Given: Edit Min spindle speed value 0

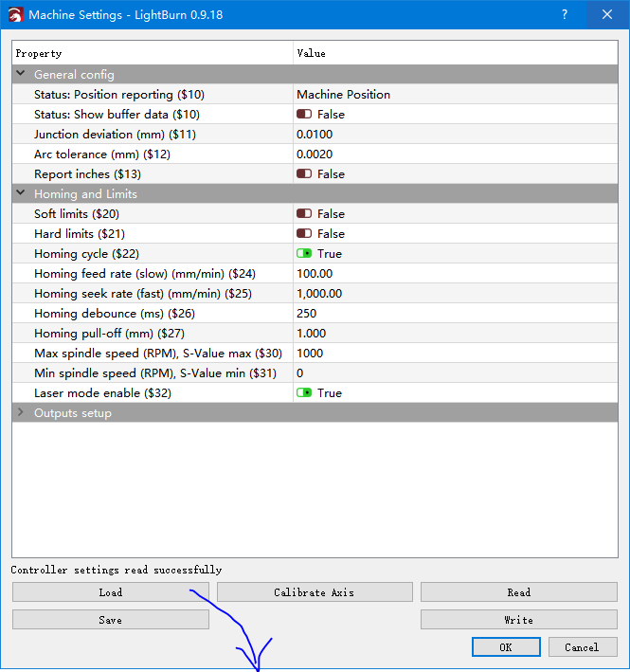Looking at the screenshot, I should pos(299,373).
